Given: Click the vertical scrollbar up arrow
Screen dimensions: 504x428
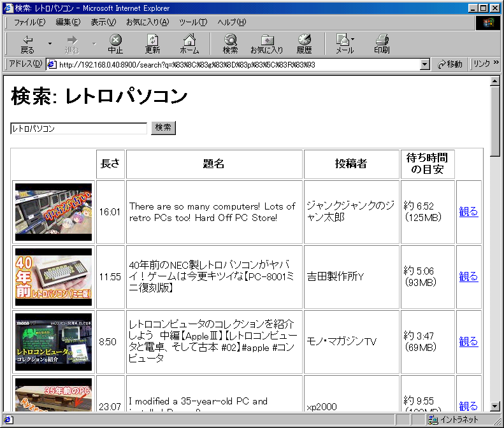Looking at the screenshot, I should (495, 81).
